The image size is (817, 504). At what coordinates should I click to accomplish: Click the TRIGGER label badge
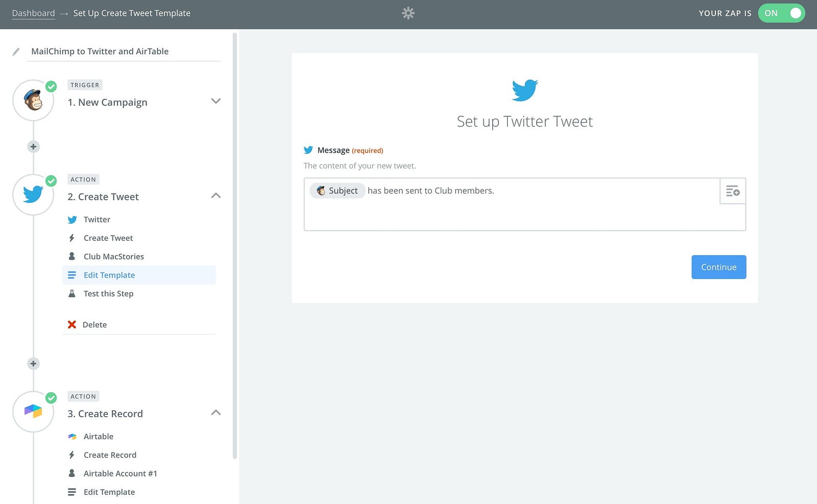[85, 85]
